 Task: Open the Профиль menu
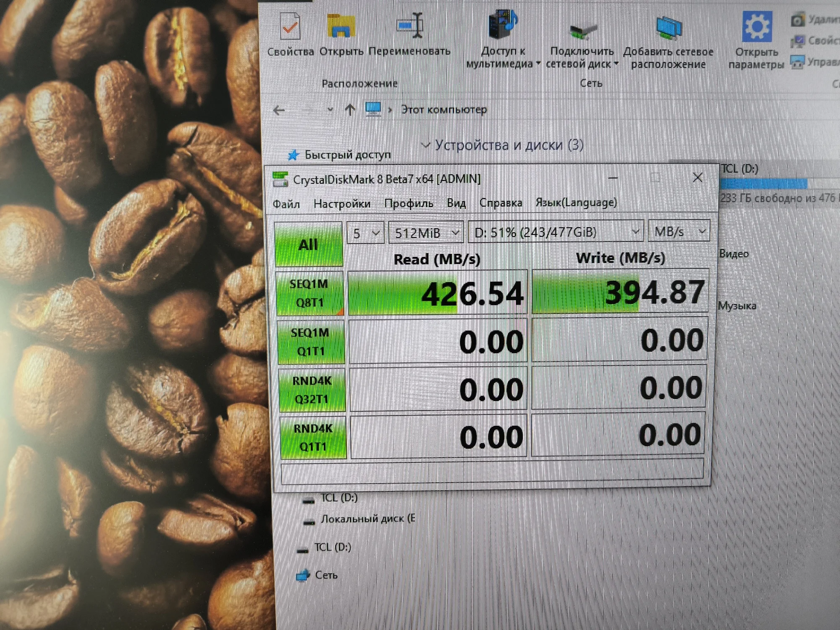click(x=409, y=203)
